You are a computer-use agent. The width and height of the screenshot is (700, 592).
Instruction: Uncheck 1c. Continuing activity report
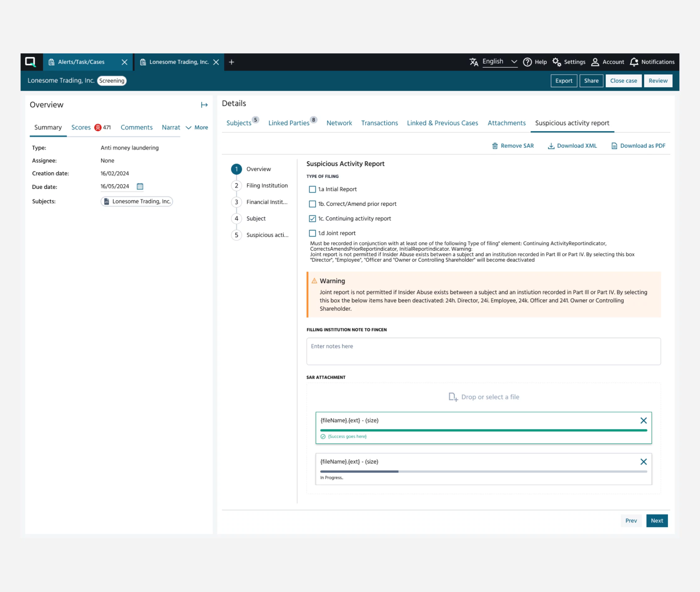click(312, 219)
